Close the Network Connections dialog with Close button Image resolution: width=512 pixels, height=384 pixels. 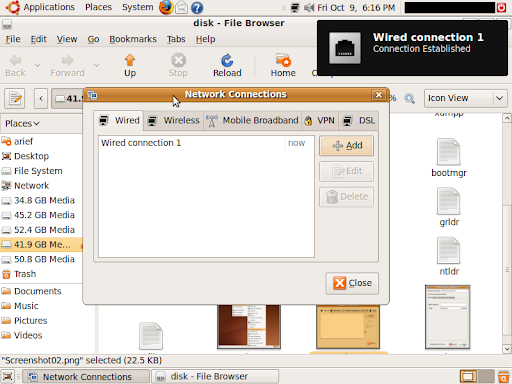[x=352, y=283]
